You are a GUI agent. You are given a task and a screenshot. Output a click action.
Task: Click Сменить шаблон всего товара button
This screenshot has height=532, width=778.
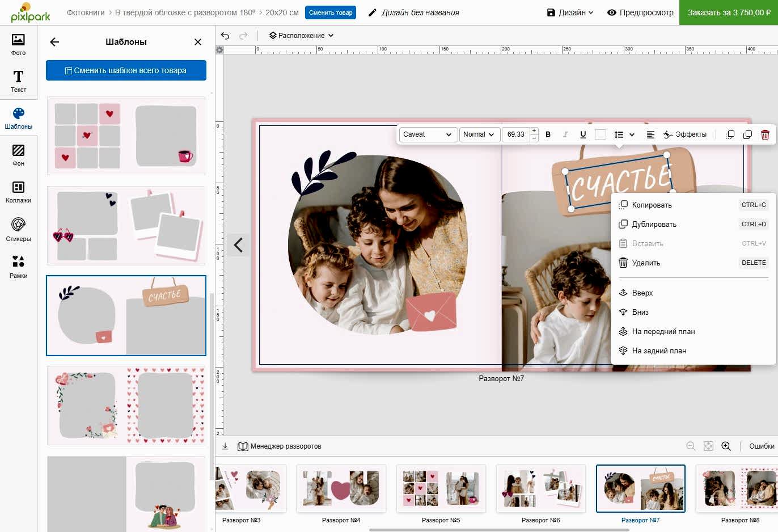[x=126, y=70]
